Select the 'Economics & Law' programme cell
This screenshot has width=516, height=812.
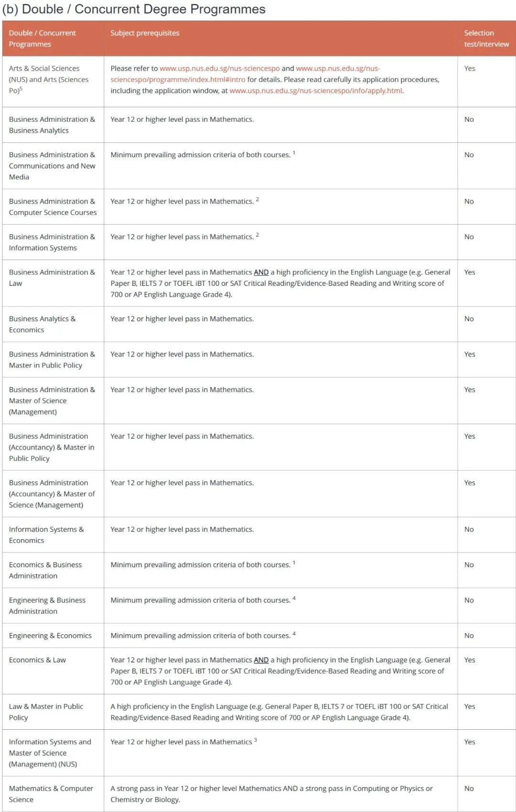click(x=37, y=660)
